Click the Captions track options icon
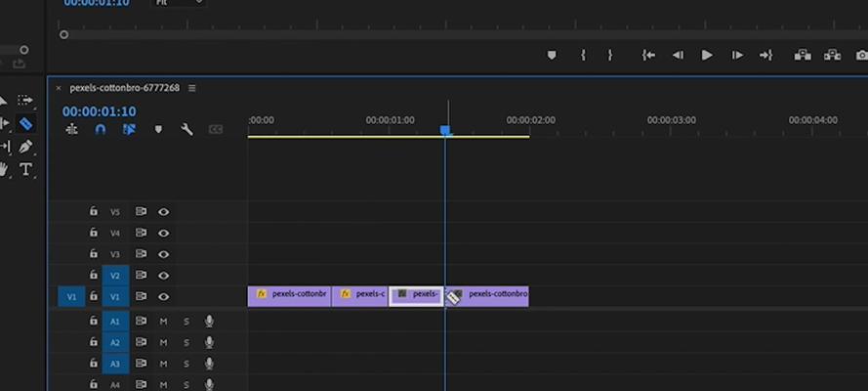The height and width of the screenshot is (391, 868). (216, 130)
